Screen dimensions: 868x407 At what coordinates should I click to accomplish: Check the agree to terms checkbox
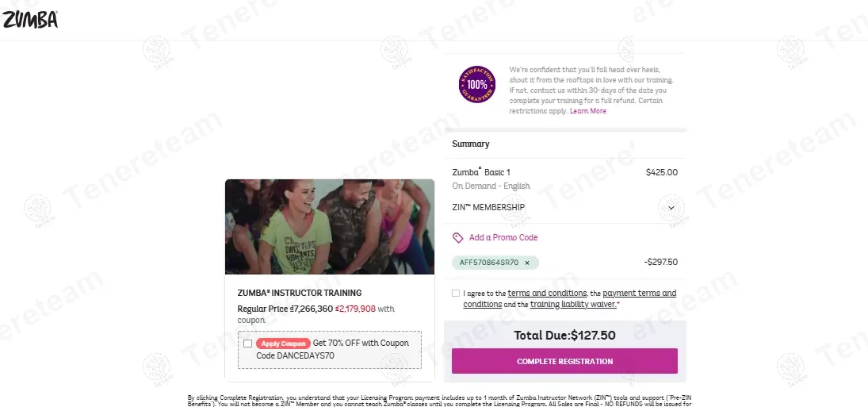point(456,293)
